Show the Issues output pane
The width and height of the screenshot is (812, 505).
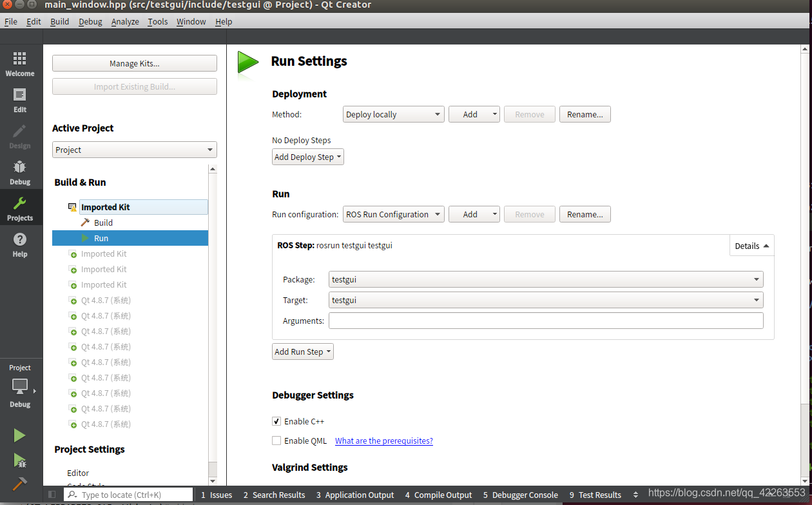(217, 495)
